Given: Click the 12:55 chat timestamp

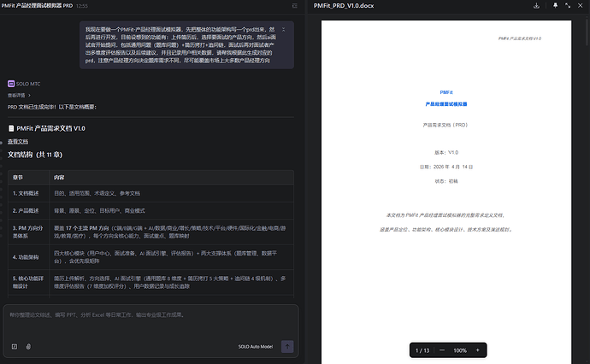Looking at the screenshot, I should tap(81, 6).
